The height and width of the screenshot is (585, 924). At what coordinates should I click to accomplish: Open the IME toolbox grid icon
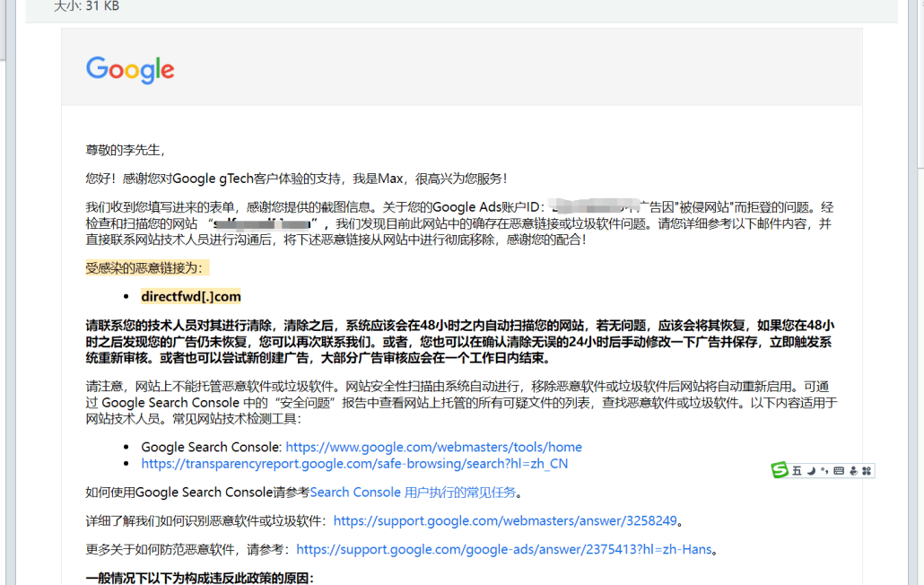pos(867,471)
